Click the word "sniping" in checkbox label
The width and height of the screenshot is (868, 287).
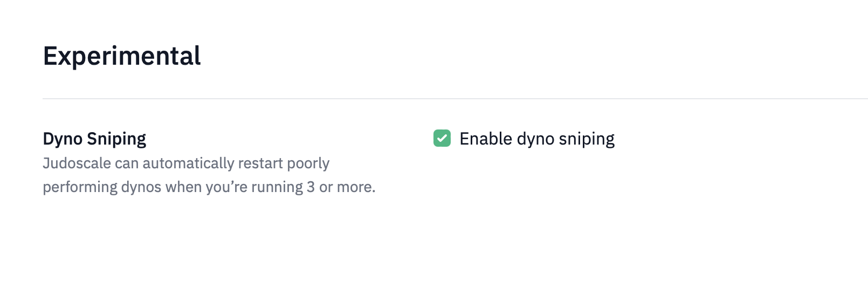(x=587, y=139)
